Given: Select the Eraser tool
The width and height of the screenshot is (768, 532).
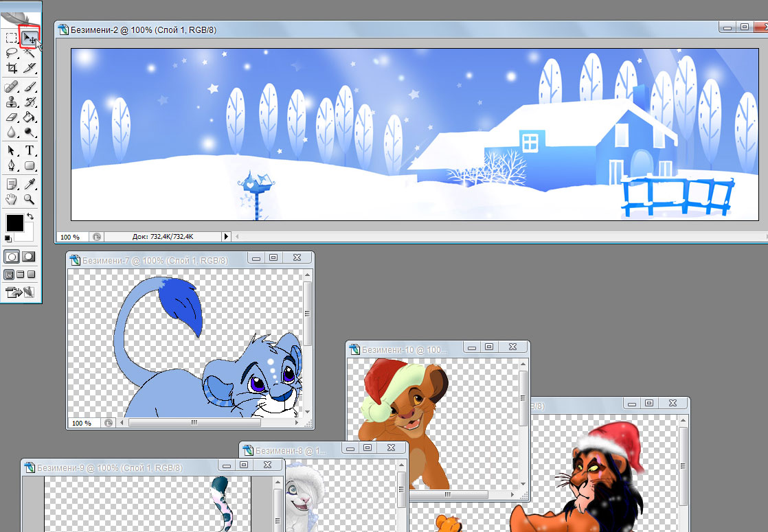Looking at the screenshot, I should point(11,117).
